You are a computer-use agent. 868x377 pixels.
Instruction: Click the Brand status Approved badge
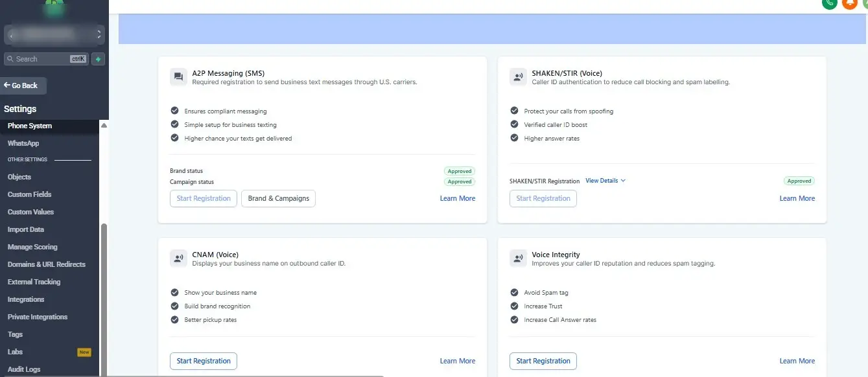point(460,171)
